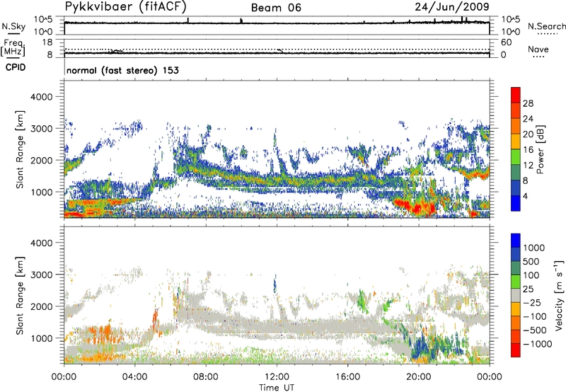This screenshot has width=566, height=392.
Task: Click the red segment of the Power color bar
Action: 516,96
